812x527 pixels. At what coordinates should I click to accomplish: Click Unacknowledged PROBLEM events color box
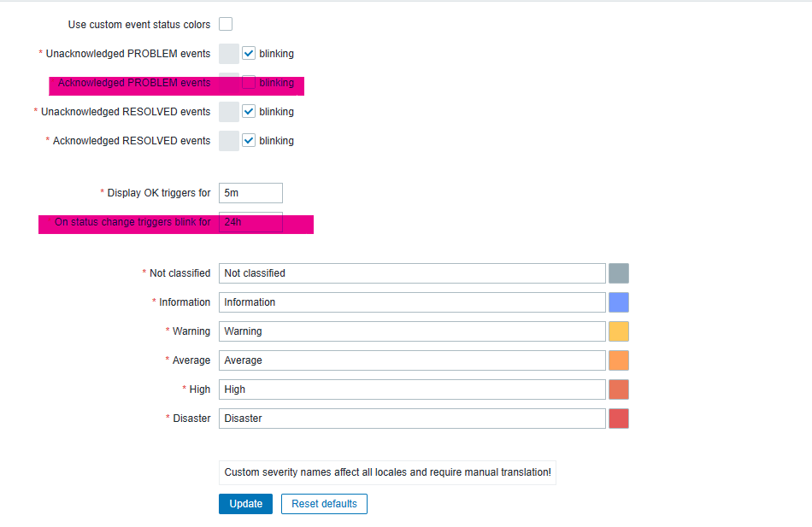point(229,54)
